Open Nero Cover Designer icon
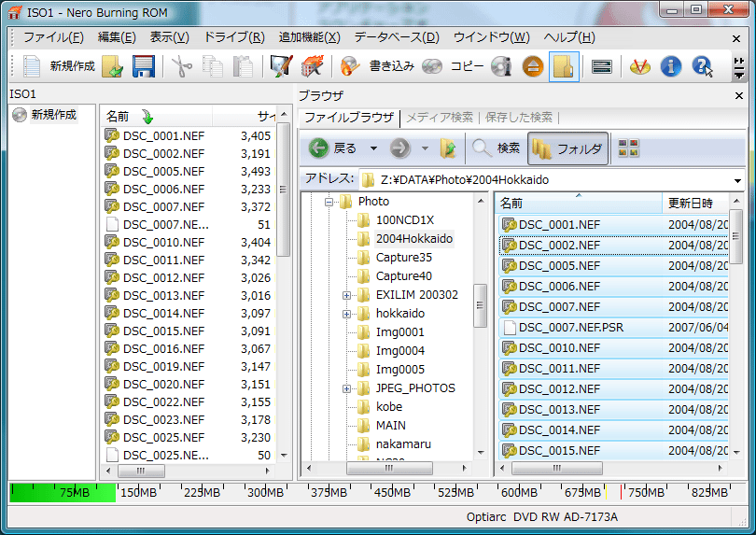This screenshot has height=535, width=756. [x=281, y=66]
